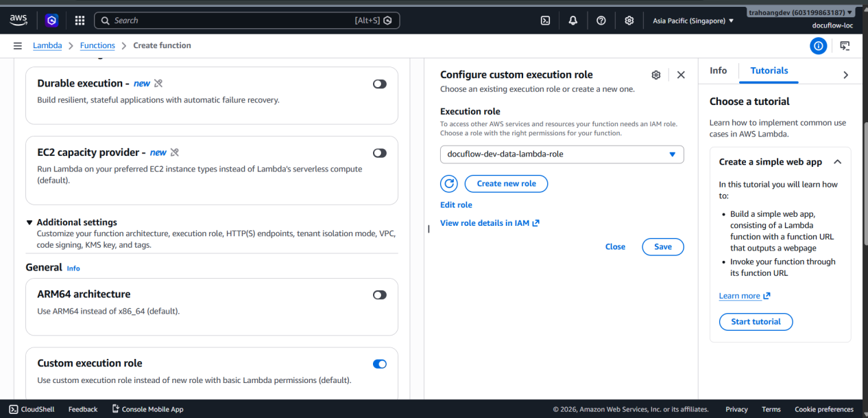Viewport: 868px width, 418px height.
Task: Open the Asia Pacific (Singapore) region selector
Action: 693,21
